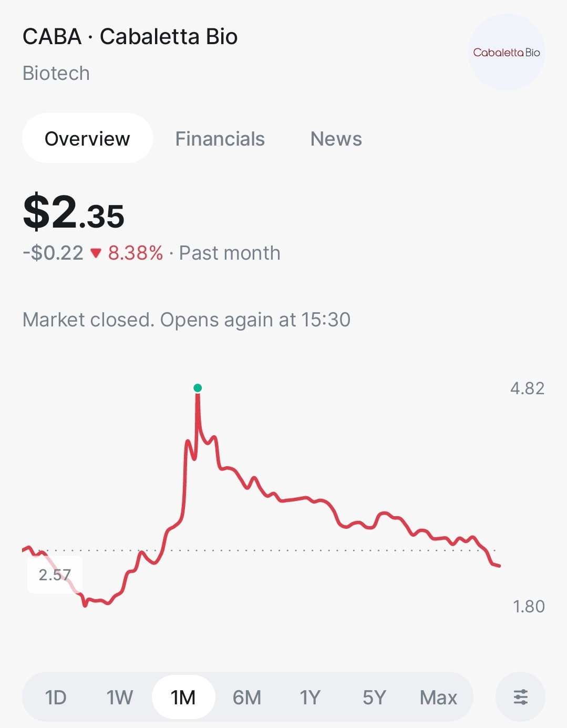This screenshot has height=728, width=567.
Task: Select the 1W time range
Action: point(120,698)
